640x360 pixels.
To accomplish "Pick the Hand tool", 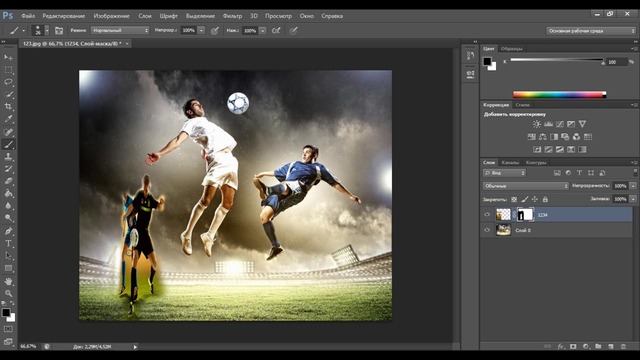I will pyautogui.click(x=8, y=281).
